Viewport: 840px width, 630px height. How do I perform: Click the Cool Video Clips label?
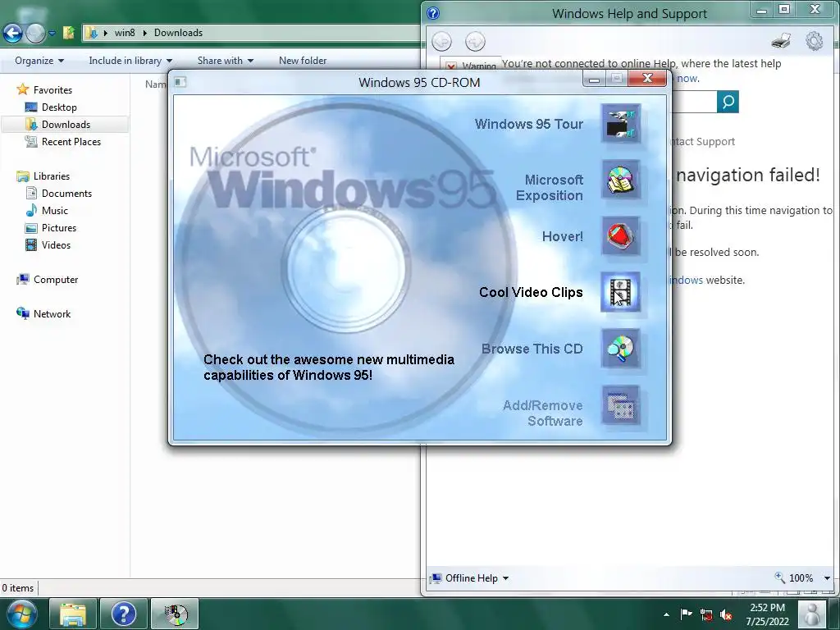(531, 293)
